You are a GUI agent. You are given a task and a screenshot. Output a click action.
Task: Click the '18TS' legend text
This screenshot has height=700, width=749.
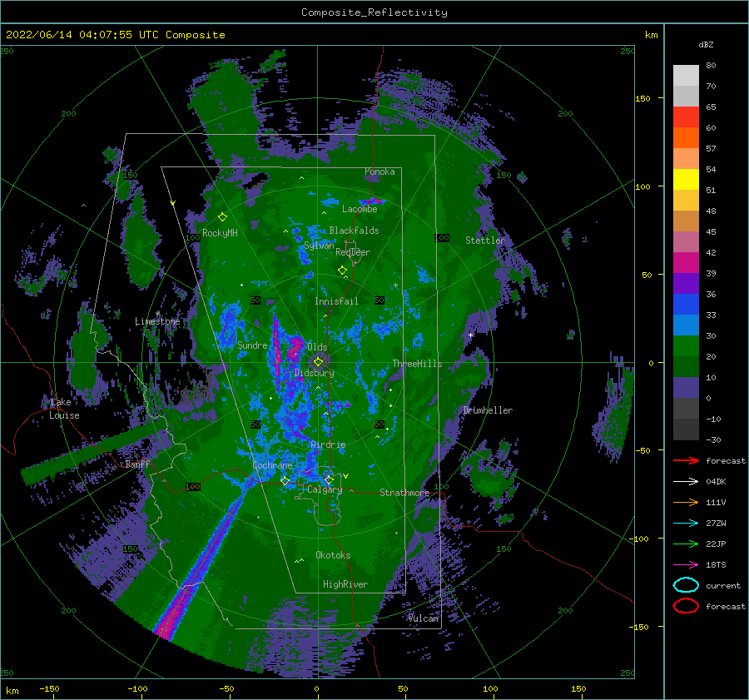pyautogui.click(x=716, y=565)
